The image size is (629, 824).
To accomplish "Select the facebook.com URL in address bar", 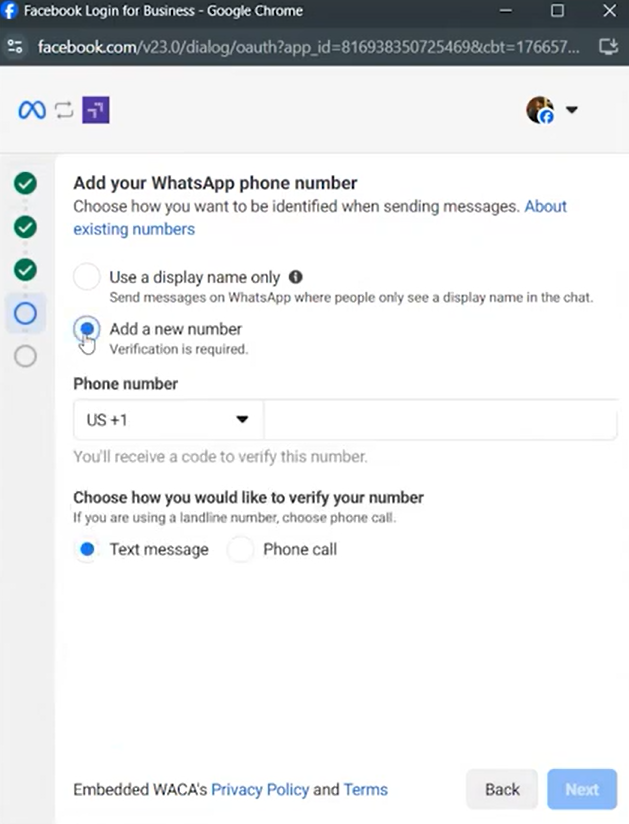I will [308, 47].
